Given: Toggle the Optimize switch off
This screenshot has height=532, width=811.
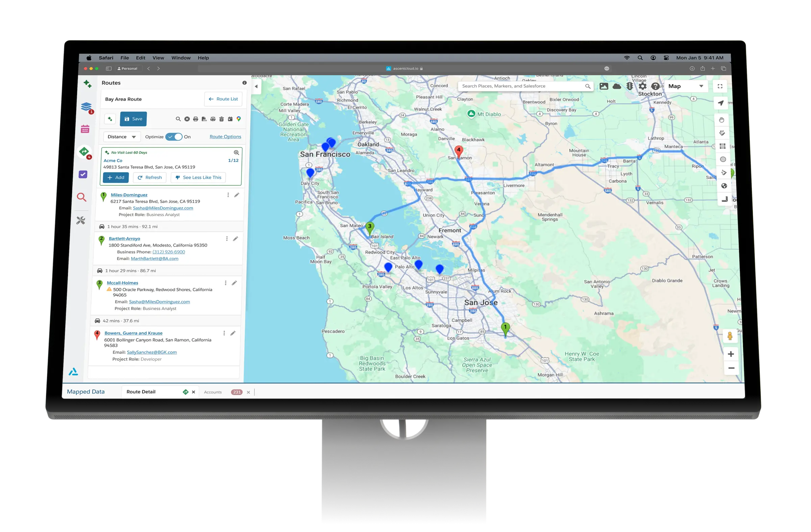Looking at the screenshot, I should (174, 137).
